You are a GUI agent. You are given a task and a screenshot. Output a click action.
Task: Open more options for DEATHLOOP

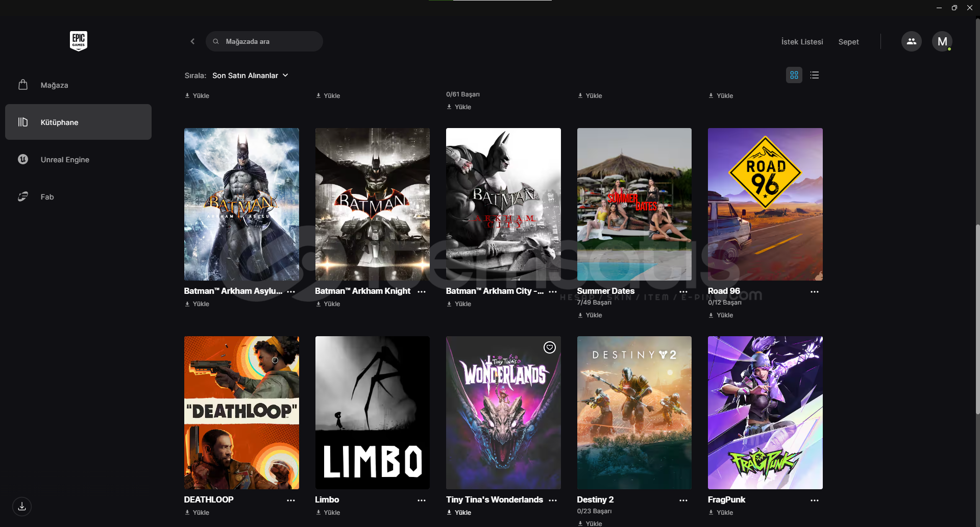pyautogui.click(x=290, y=500)
